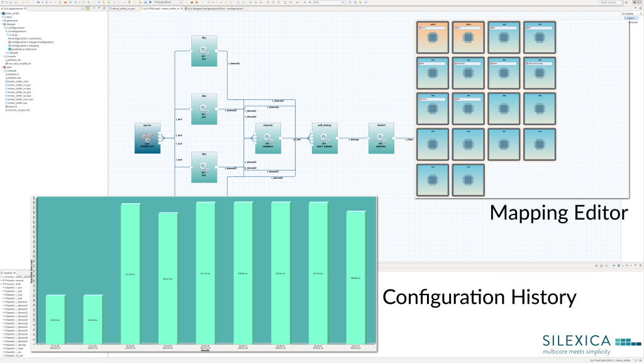The image size is (644, 363).
Task: Expand the results folder in project tree
Action: pos(4,56)
